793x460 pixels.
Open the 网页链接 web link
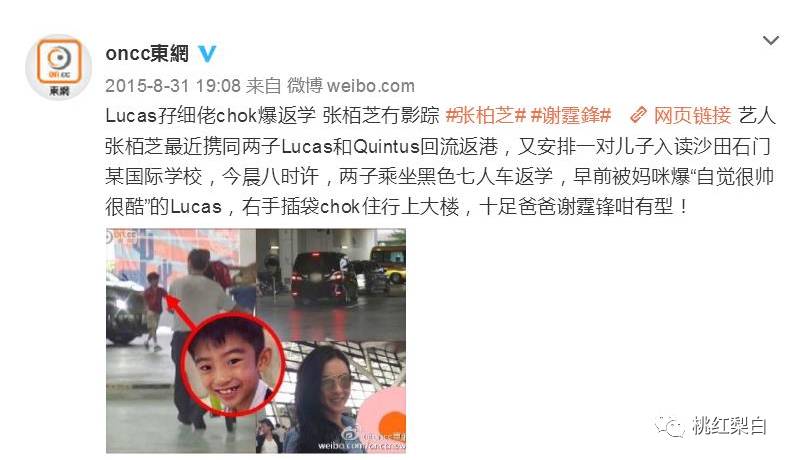(692, 116)
